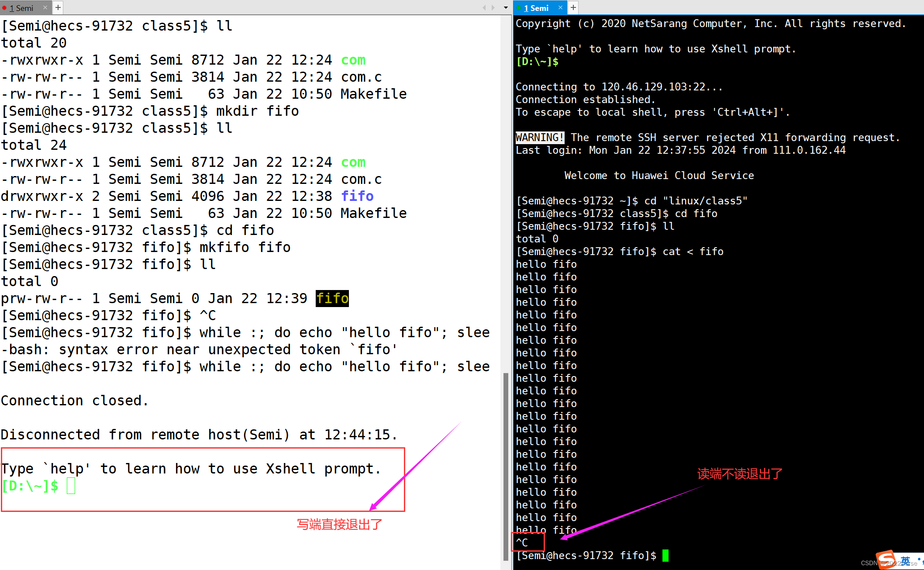The height and width of the screenshot is (570, 924).
Task: Click the highlighted 'WARNING!' label
Action: [x=540, y=138]
